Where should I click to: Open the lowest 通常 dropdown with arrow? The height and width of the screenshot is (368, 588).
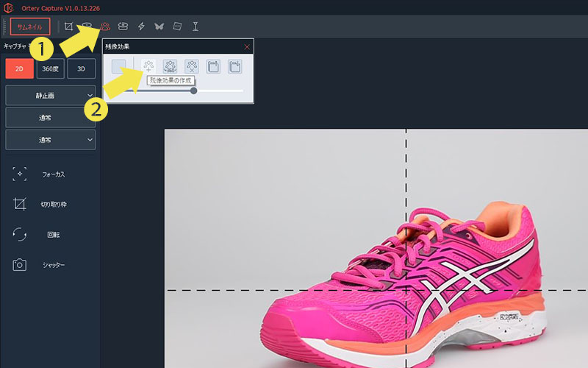(51, 139)
